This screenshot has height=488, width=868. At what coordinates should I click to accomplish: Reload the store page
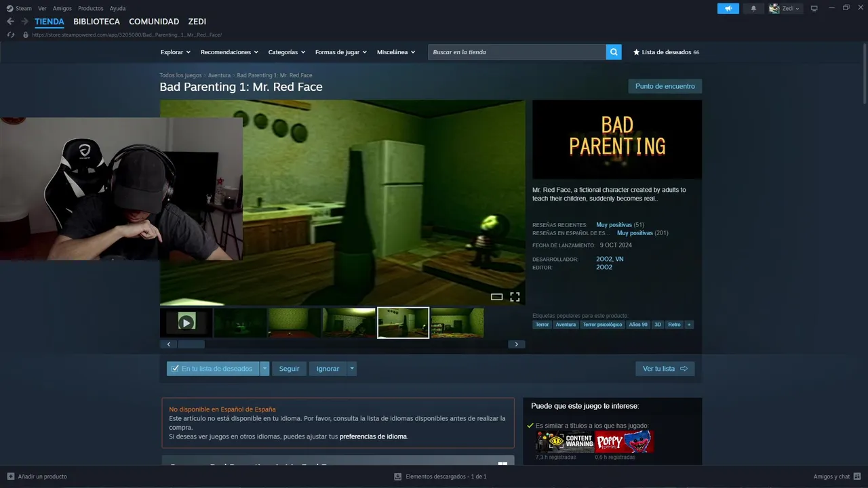pyautogui.click(x=10, y=35)
